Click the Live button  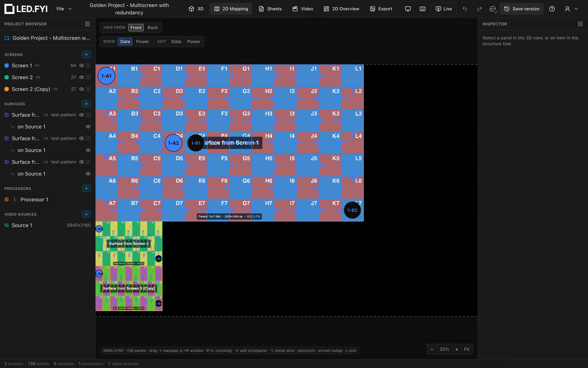tap(444, 9)
